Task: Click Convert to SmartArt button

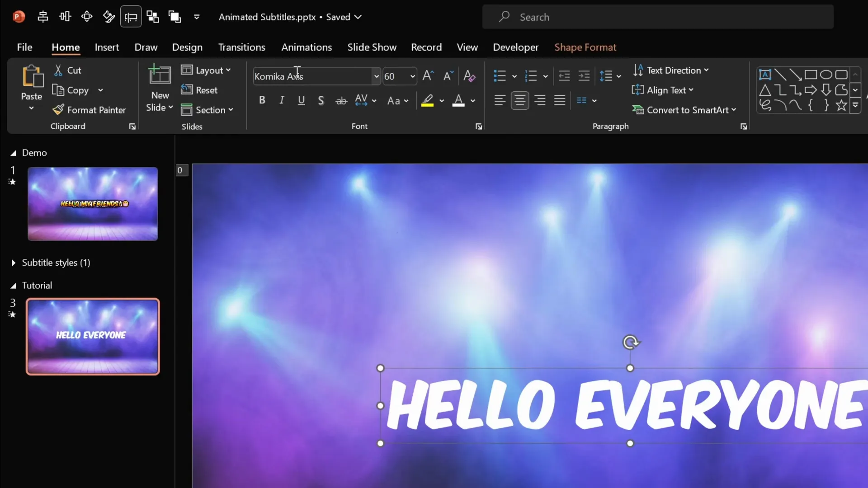Action: click(684, 110)
